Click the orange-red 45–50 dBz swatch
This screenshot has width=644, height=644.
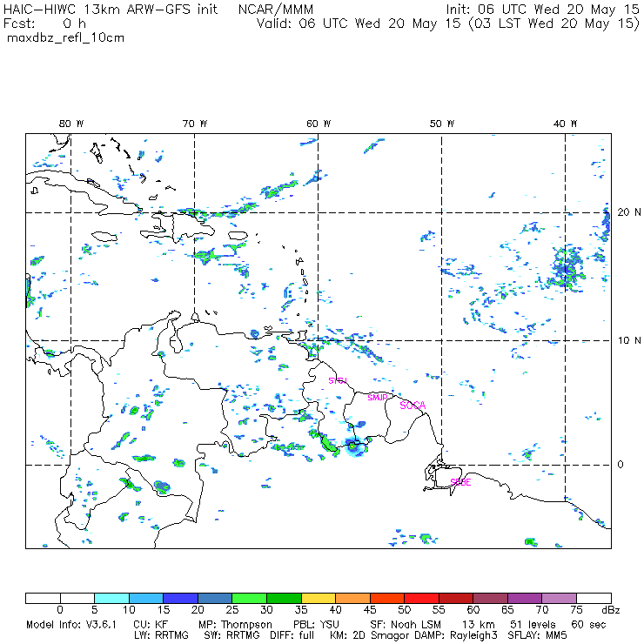tap(387, 598)
